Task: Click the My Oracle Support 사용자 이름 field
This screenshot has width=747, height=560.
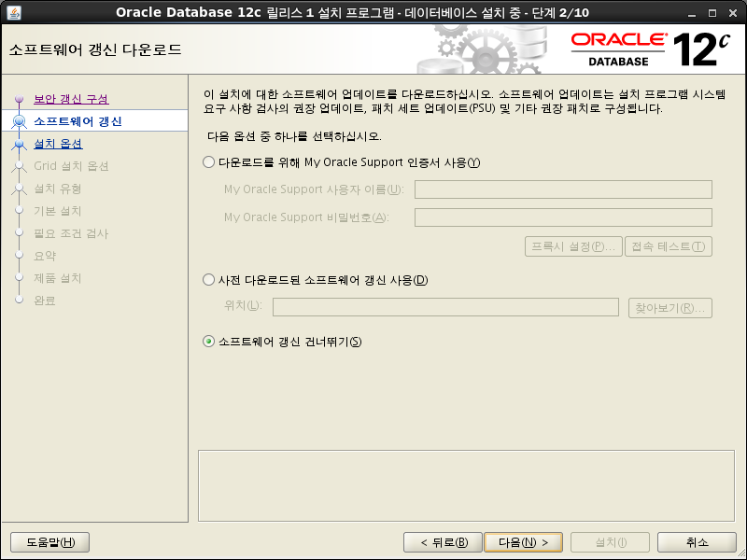Action: click(x=563, y=189)
